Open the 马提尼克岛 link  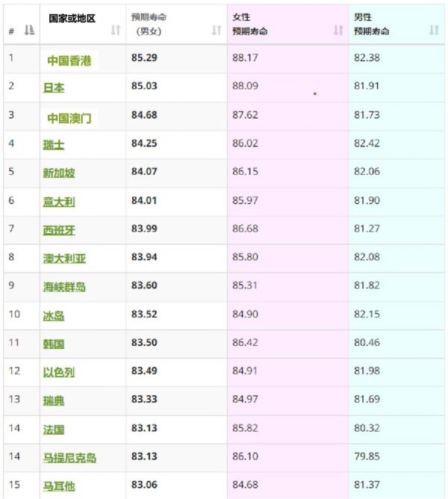(69, 458)
